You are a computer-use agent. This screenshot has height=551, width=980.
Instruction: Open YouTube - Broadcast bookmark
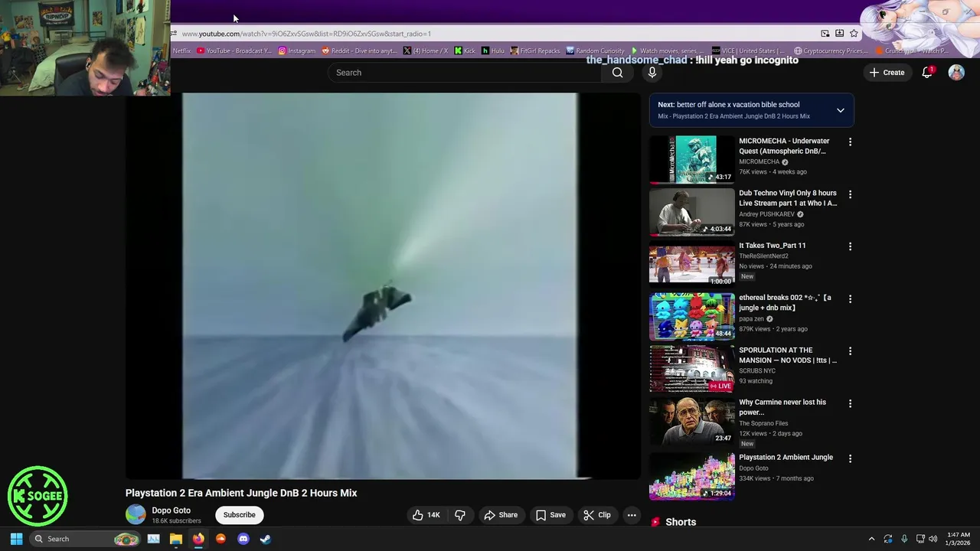tap(234, 51)
